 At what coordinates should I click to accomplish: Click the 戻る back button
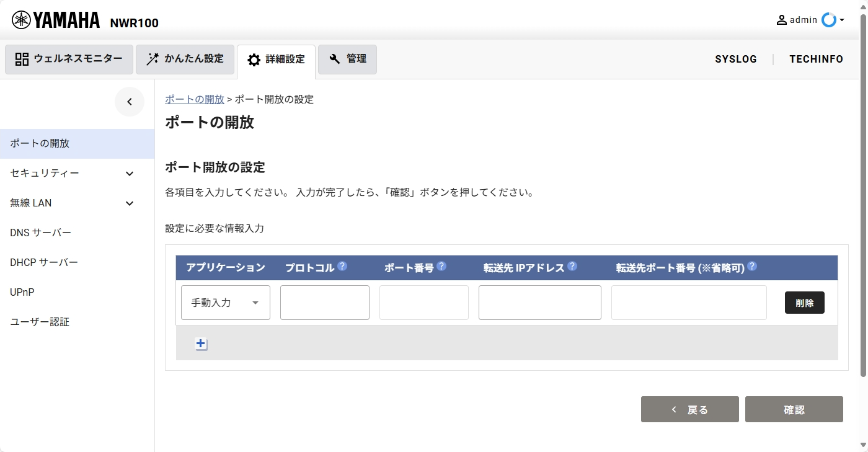(x=689, y=410)
